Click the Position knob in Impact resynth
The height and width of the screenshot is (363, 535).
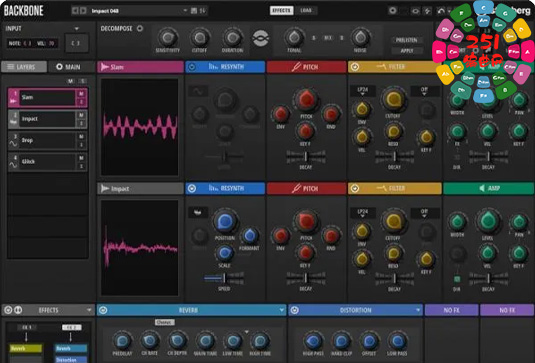[x=225, y=221]
